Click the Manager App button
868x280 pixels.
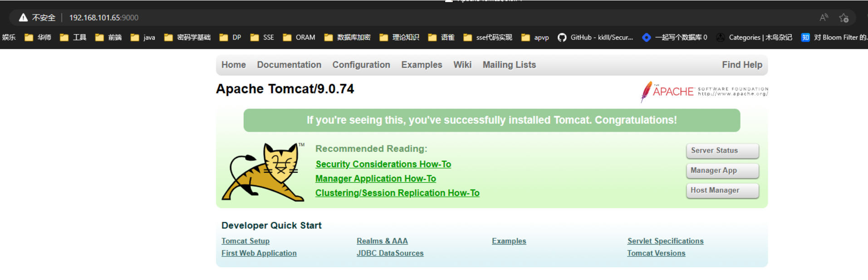click(722, 170)
